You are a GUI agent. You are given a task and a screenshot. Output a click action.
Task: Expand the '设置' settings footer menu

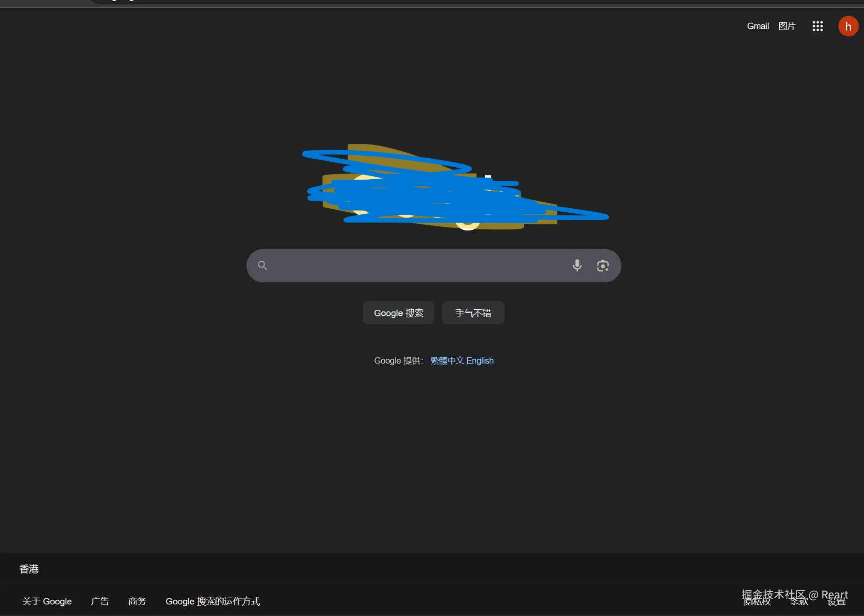tap(836, 602)
